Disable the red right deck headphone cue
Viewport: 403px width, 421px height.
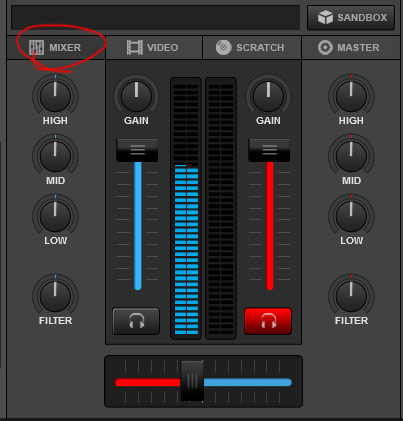coord(268,321)
